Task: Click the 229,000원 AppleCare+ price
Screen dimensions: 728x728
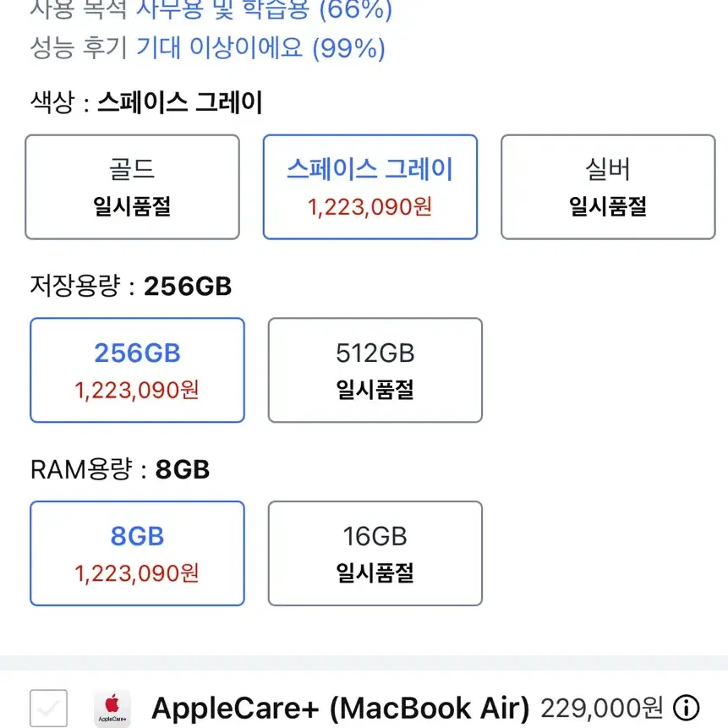Action: [602, 708]
